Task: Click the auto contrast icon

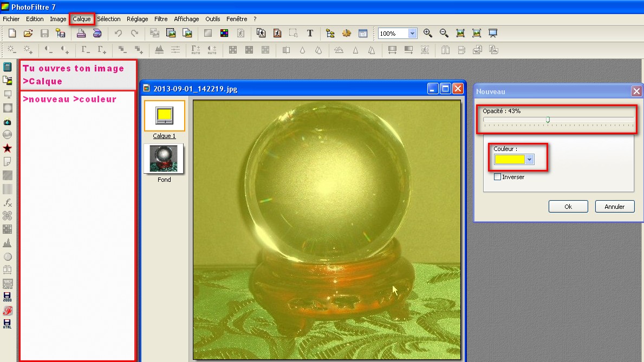Action: pos(212,50)
